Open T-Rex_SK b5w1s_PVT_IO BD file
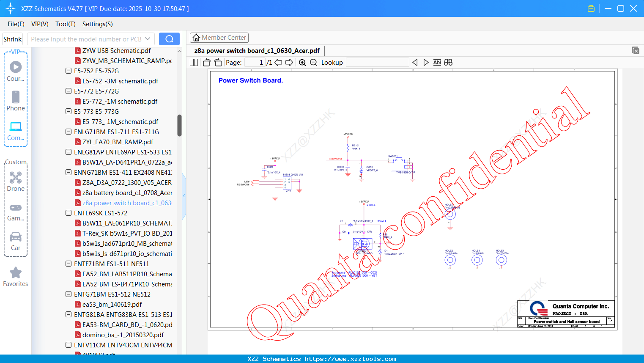Screen dimensions: 644x363 pyautogui.click(x=127, y=234)
